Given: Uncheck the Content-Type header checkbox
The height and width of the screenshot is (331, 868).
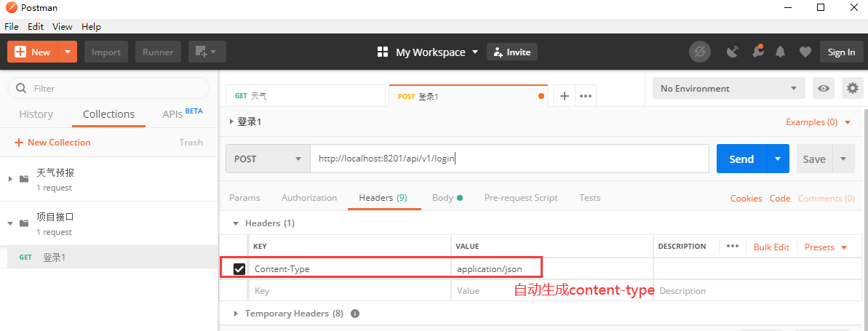Looking at the screenshot, I should coord(239,269).
